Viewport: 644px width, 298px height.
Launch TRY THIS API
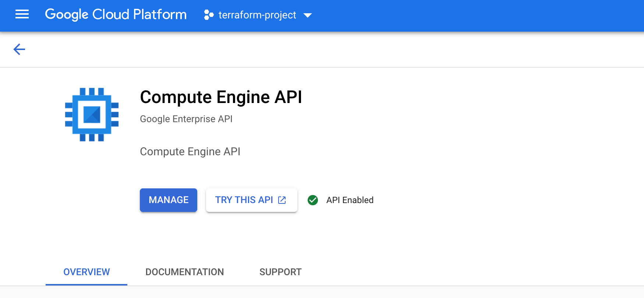click(252, 200)
